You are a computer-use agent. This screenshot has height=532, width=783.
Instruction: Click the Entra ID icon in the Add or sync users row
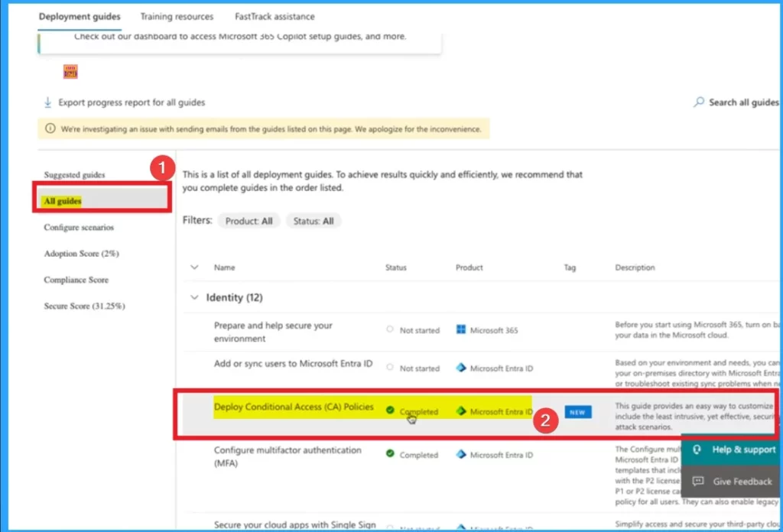click(461, 368)
